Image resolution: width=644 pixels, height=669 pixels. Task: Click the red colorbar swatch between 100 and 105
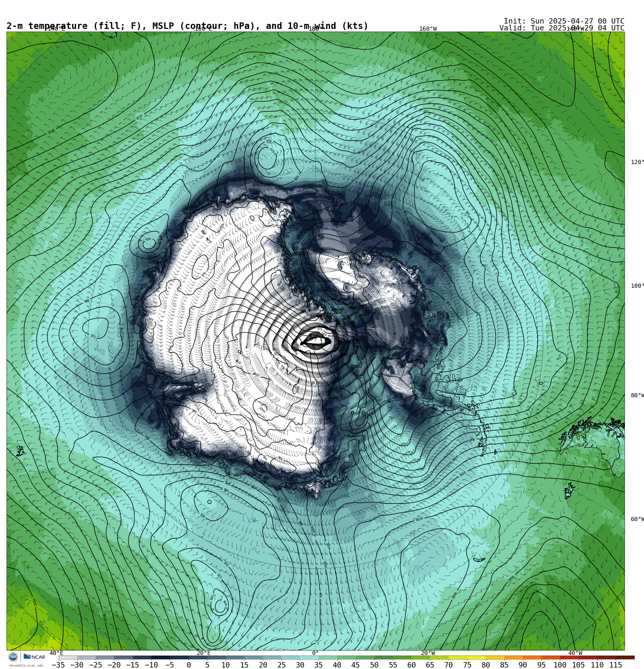click(x=569, y=657)
